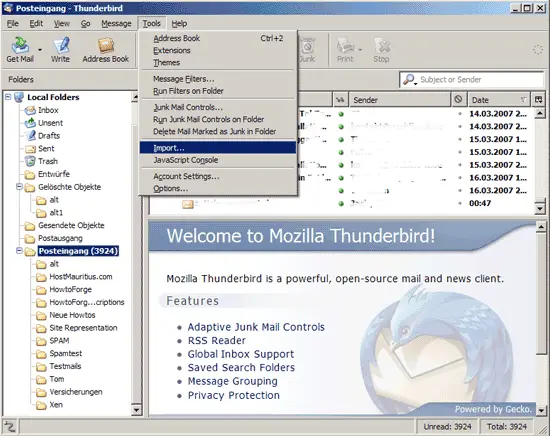Sort by the junk status column icon
Image resolution: width=550 pixels, height=436 pixels.
458,100
